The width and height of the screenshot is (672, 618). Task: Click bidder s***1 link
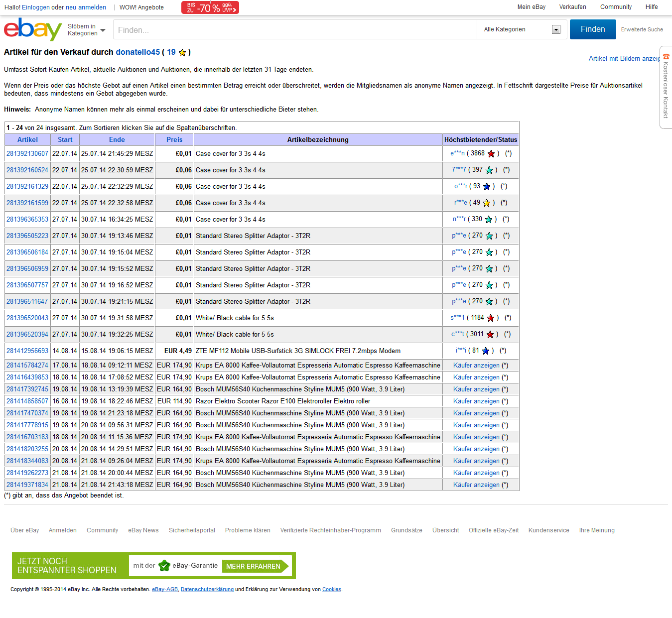click(x=457, y=318)
